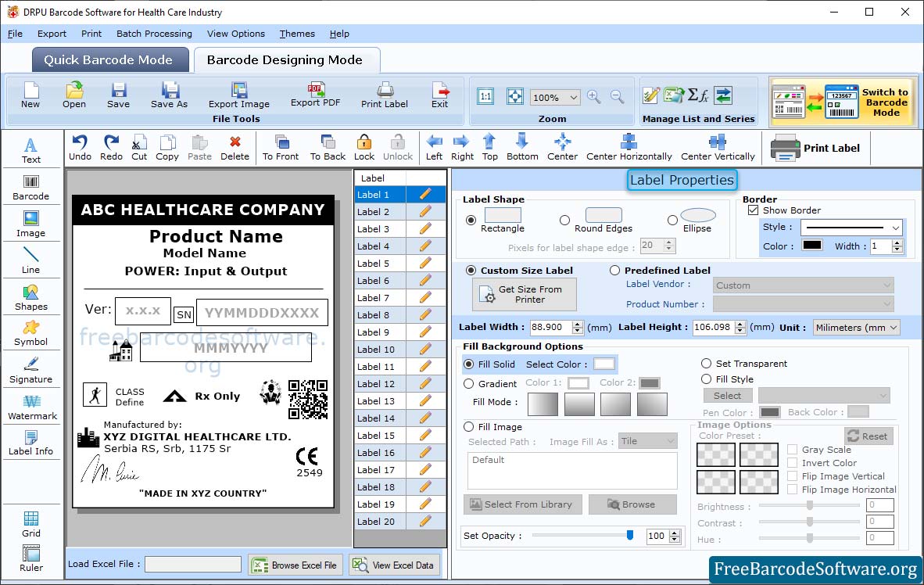This screenshot has height=585, width=924.
Task: Undo the last action
Action: pos(81,148)
